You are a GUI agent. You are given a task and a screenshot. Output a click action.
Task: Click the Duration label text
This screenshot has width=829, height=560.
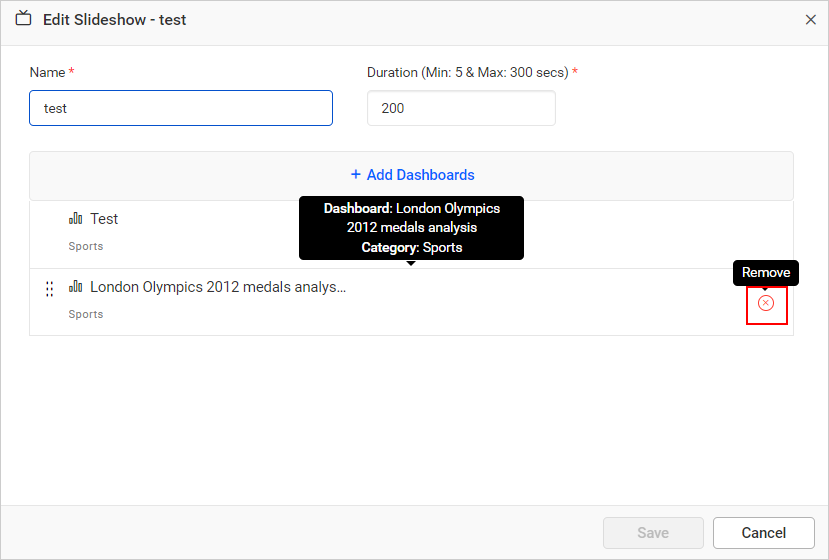(x=467, y=72)
